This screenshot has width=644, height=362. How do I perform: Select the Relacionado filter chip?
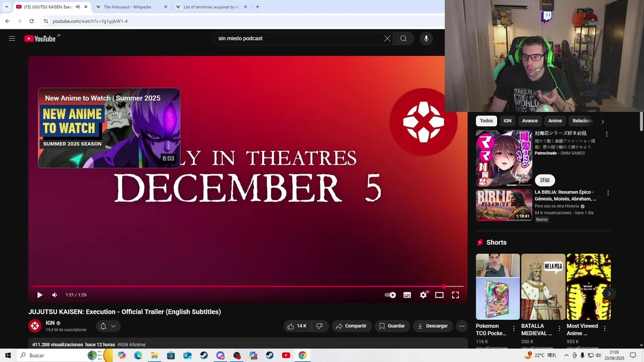[x=582, y=121]
